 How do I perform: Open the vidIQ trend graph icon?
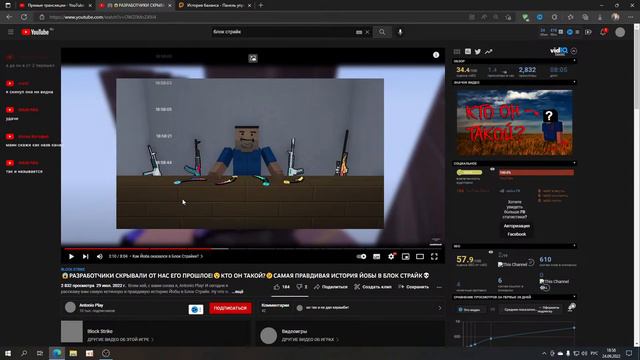point(489,51)
